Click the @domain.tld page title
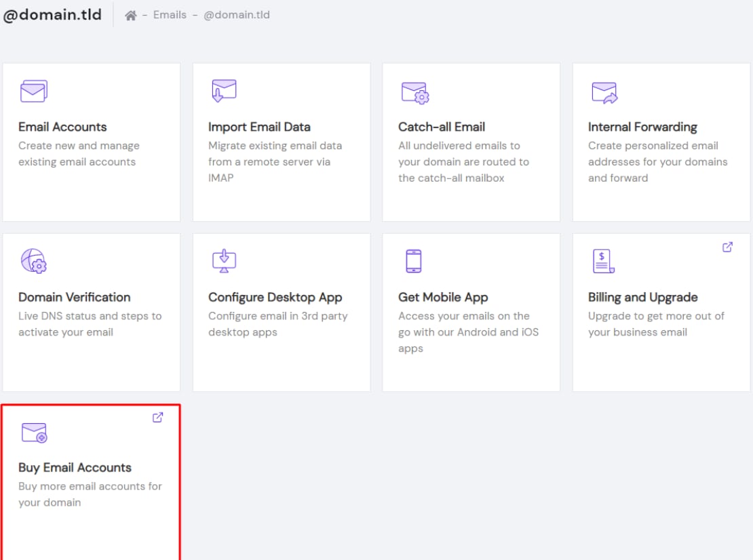 (52, 16)
